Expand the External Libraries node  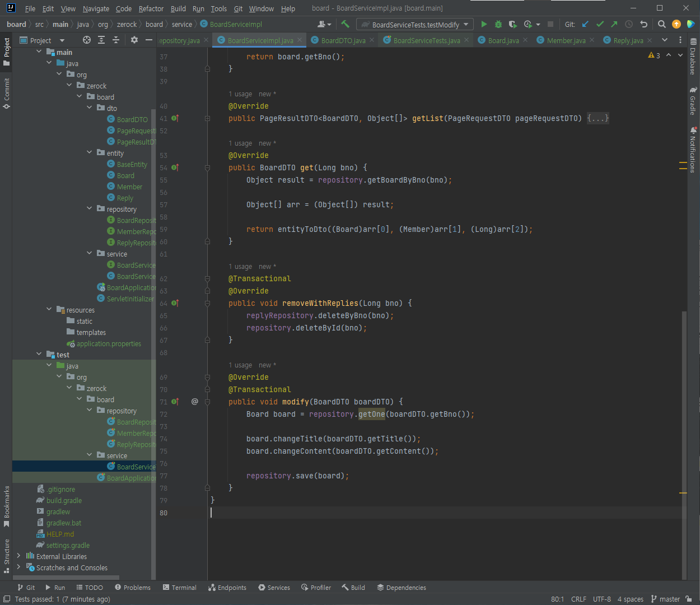point(18,556)
